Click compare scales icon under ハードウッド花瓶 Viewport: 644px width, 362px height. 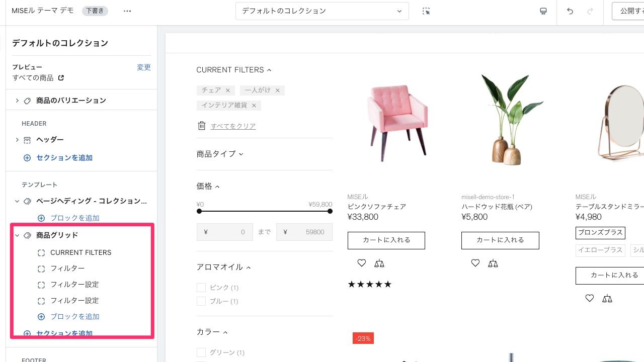[493, 263]
